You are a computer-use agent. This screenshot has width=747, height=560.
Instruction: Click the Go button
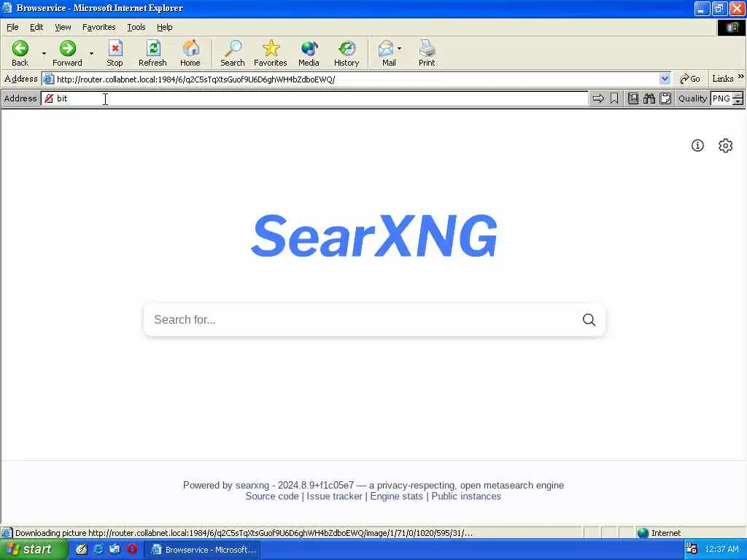click(689, 79)
